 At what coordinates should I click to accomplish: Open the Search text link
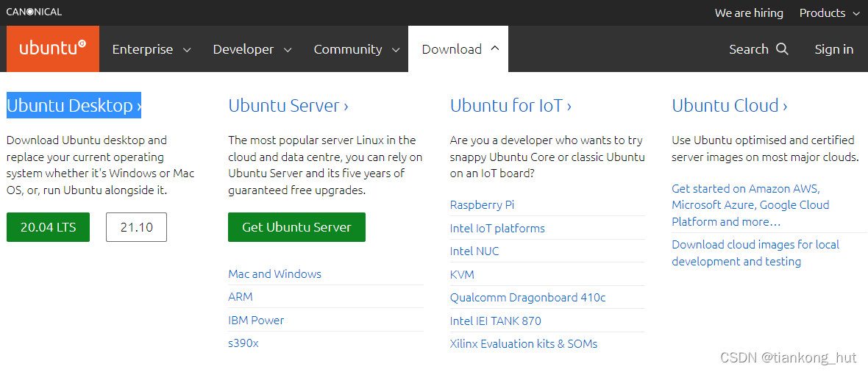click(x=748, y=49)
